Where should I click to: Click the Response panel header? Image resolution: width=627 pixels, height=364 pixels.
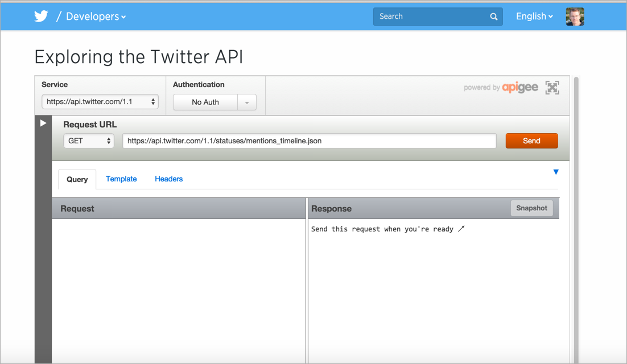click(x=434, y=209)
